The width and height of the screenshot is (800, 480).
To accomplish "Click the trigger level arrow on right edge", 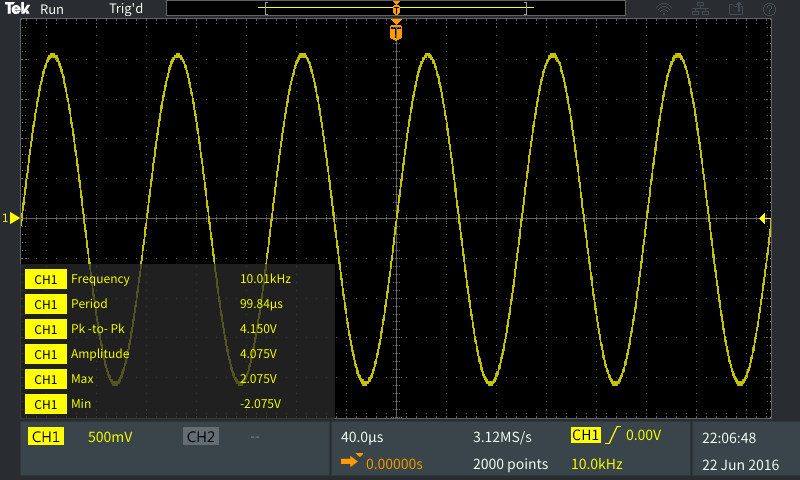I will pyautogui.click(x=764, y=218).
